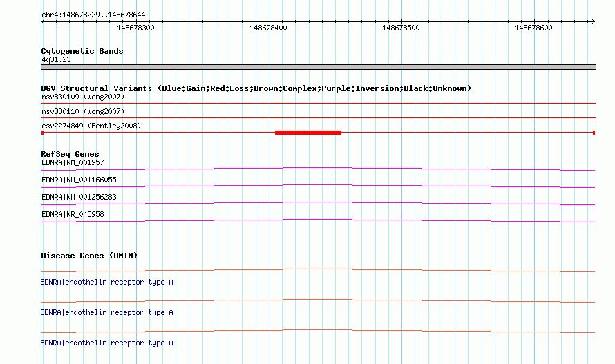Open first EDNRA|endothelin receptor type A link

point(106,282)
